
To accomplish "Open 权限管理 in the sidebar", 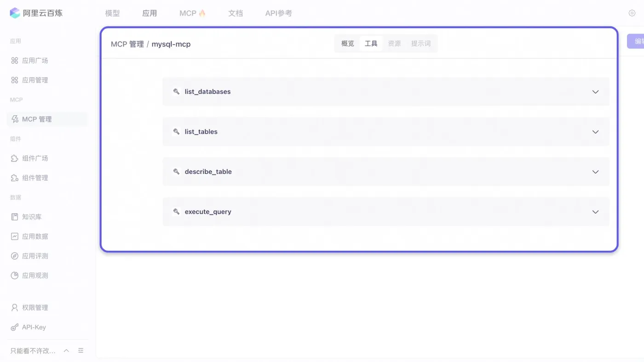I will click(x=35, y=308).
